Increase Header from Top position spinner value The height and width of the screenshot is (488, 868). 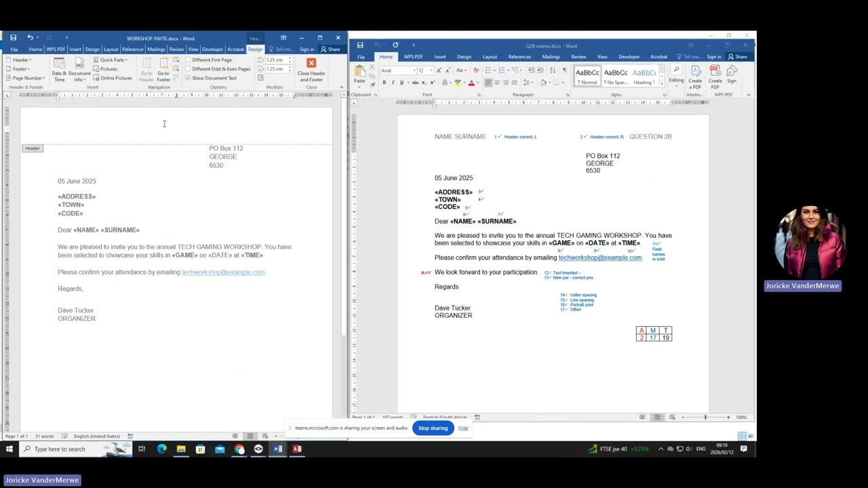point(290,58)
